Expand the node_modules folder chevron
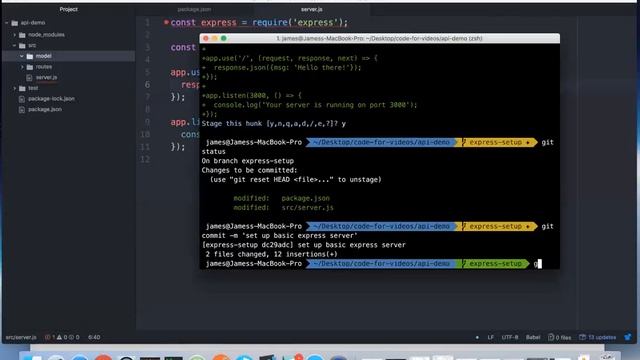Screen dimensions: 640x360 [15, 35]
